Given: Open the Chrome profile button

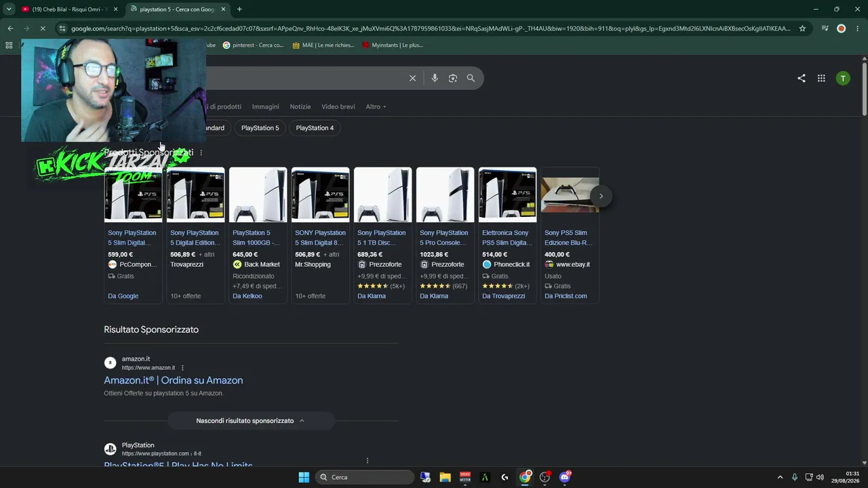Looking at the screenshot, I should coord(842,28).
